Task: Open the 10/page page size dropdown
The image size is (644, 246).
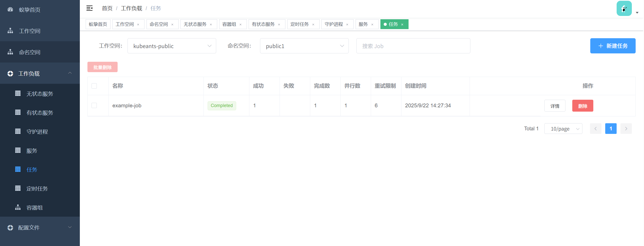Action: [x=563, y=129]
